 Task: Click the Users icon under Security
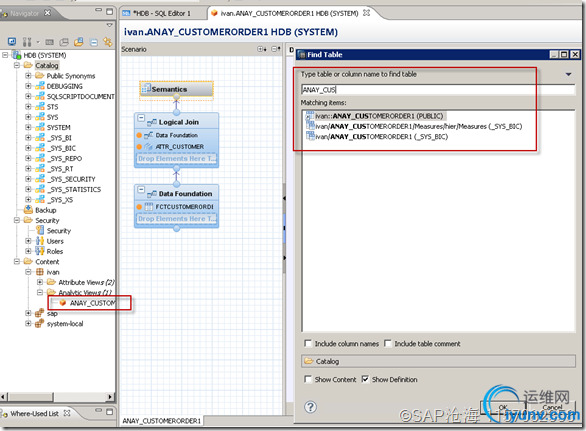tap(40, 241)
